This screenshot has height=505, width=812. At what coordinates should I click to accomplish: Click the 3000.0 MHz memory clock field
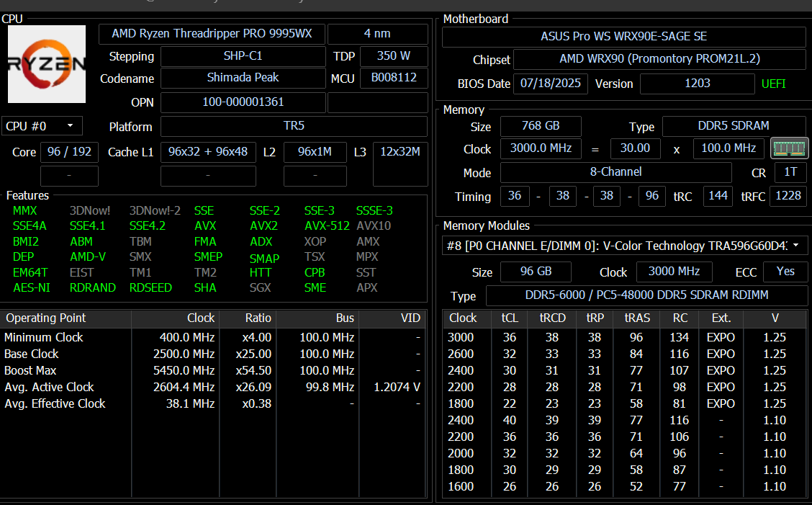541,148
